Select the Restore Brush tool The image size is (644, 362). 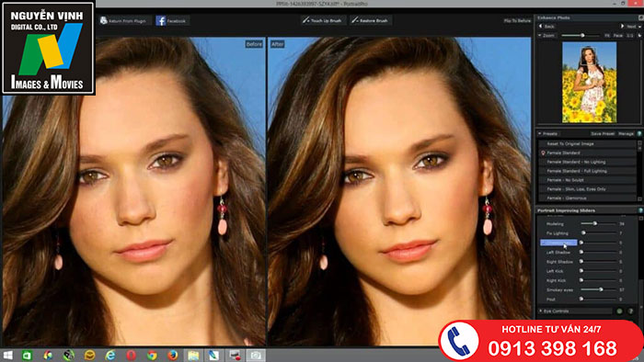point(371,20)
